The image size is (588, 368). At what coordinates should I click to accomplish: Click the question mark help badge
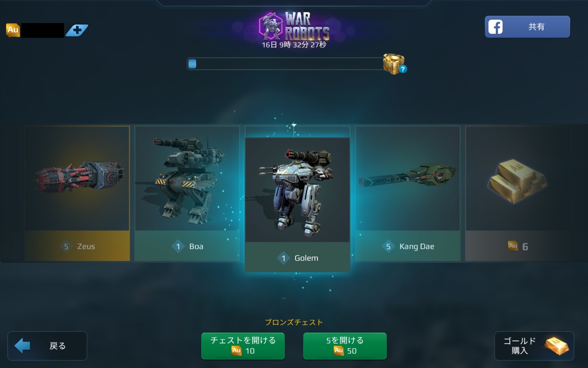[403, 69]
